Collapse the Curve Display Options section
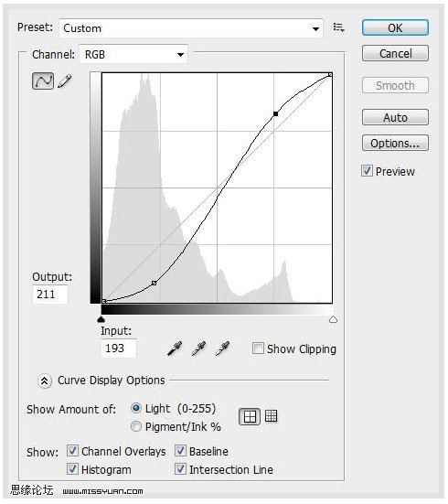The height and width of the screenshot is (504, 448). click(x=45, y=381)
